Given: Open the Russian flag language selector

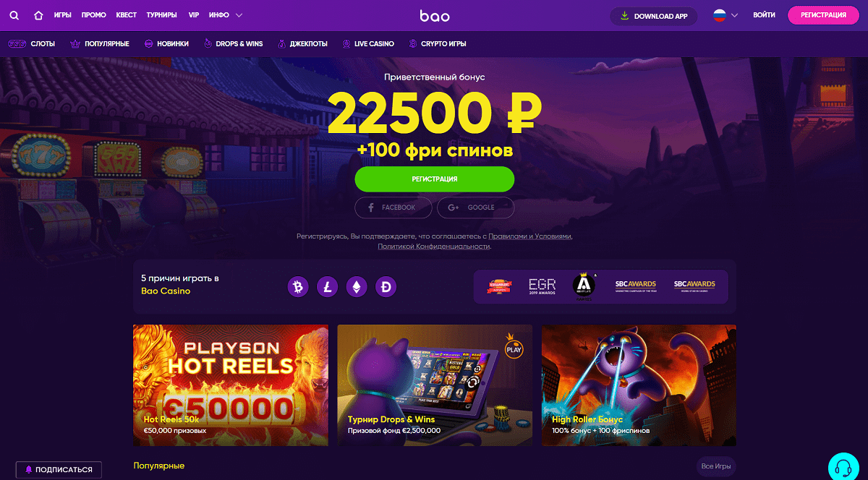Looking at the screenshot, I should (x=725, y=15).
